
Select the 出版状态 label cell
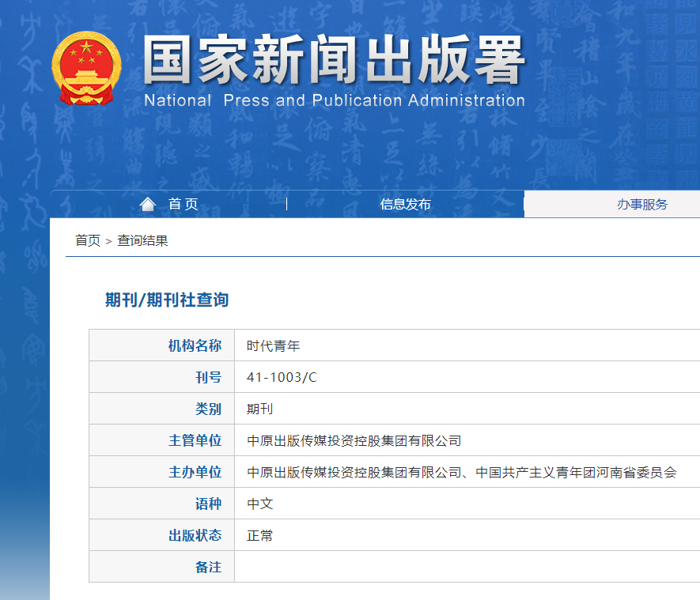coord(161,535)
